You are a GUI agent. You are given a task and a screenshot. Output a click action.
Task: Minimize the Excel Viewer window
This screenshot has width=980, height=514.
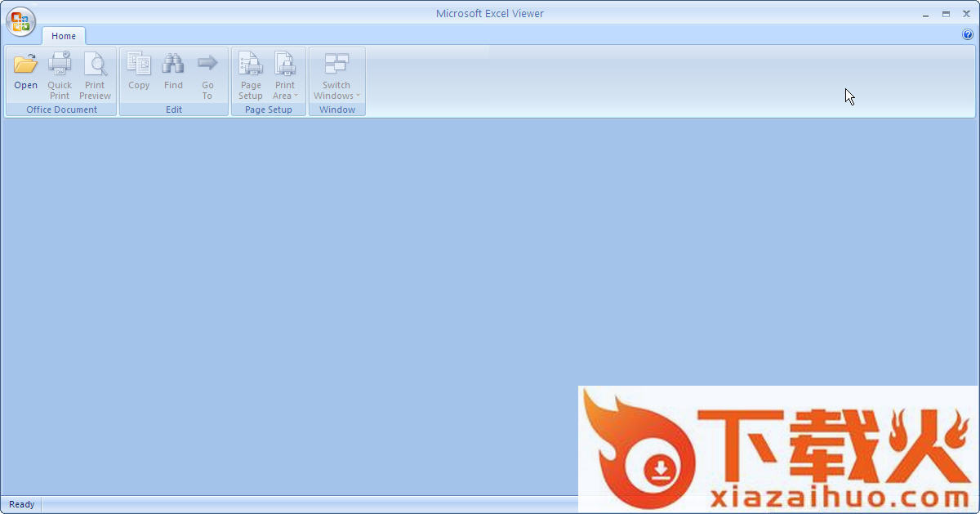(x=925, y=14)
